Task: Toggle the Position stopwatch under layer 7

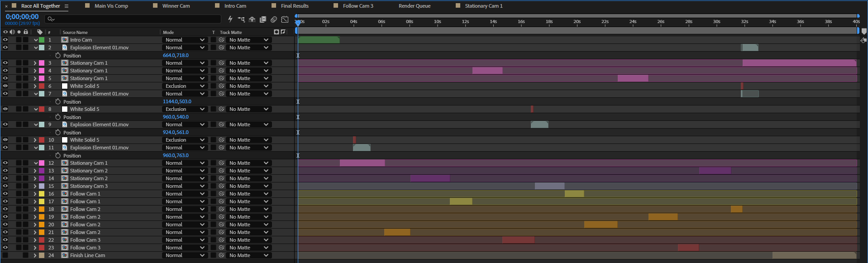Action: coord(58,101)
